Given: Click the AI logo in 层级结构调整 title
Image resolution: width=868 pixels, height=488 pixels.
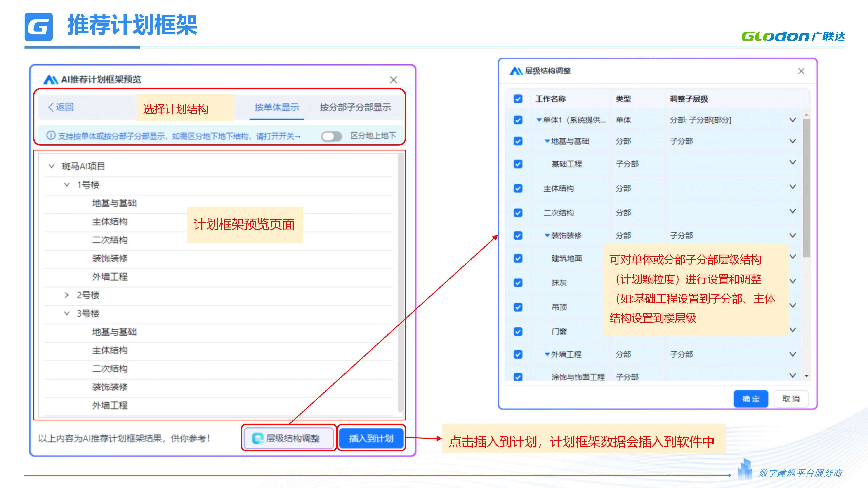Looking at the screenshot, I should click(516, 71).
